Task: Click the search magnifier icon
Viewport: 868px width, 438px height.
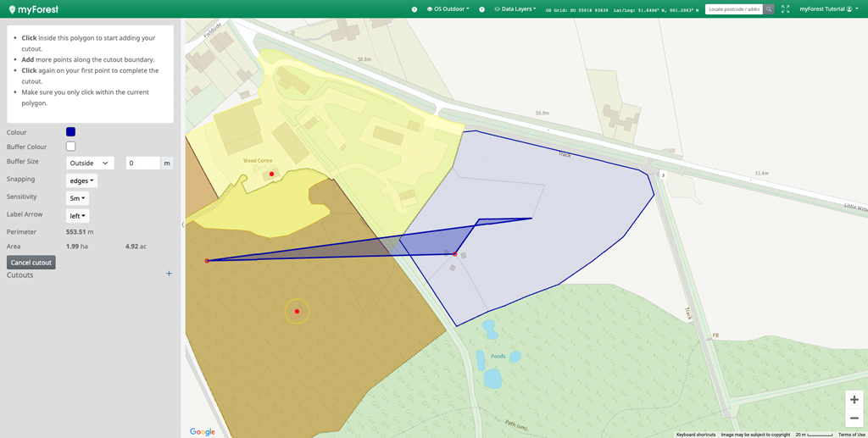Action: point(769,9)
